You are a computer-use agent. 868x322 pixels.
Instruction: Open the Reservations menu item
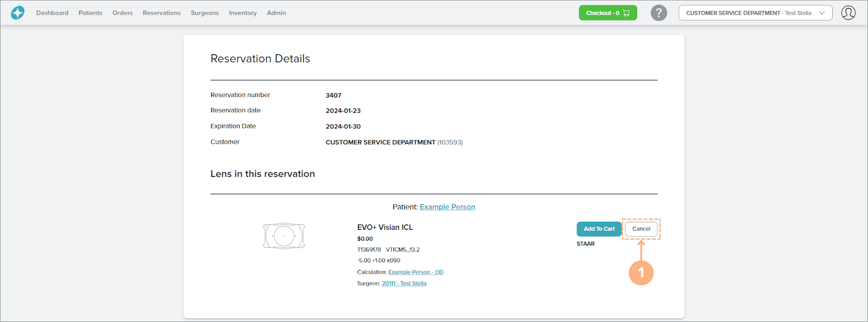[161, 13]
